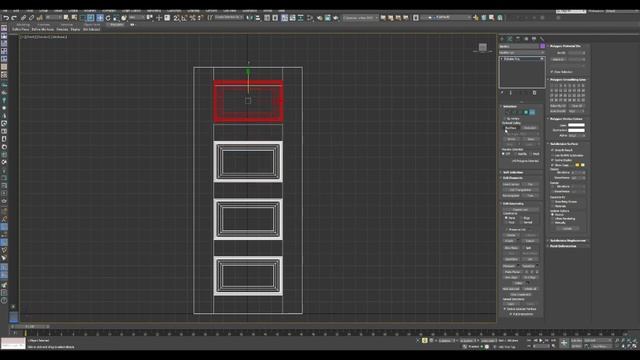This screenshot has height=360, width=640.
Task: Click the Attach button
Action: [x=510, y=241]
